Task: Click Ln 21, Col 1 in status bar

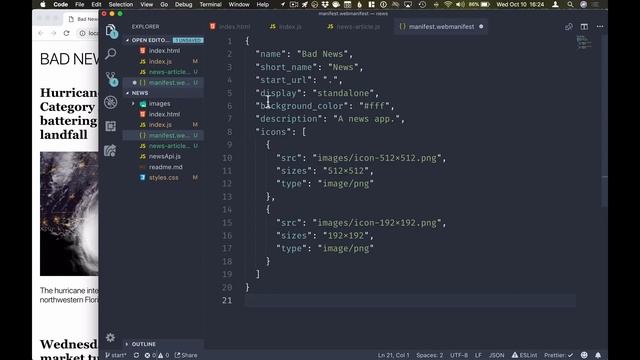Action: coord(393,355)
